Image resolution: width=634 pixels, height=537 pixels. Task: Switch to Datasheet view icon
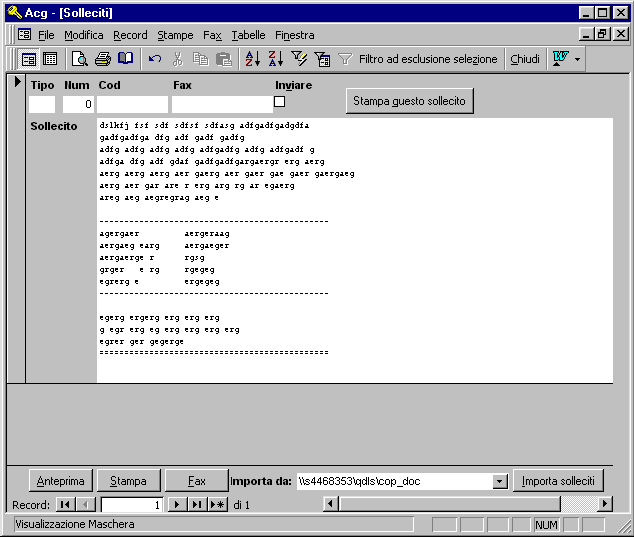pos(50,59)
